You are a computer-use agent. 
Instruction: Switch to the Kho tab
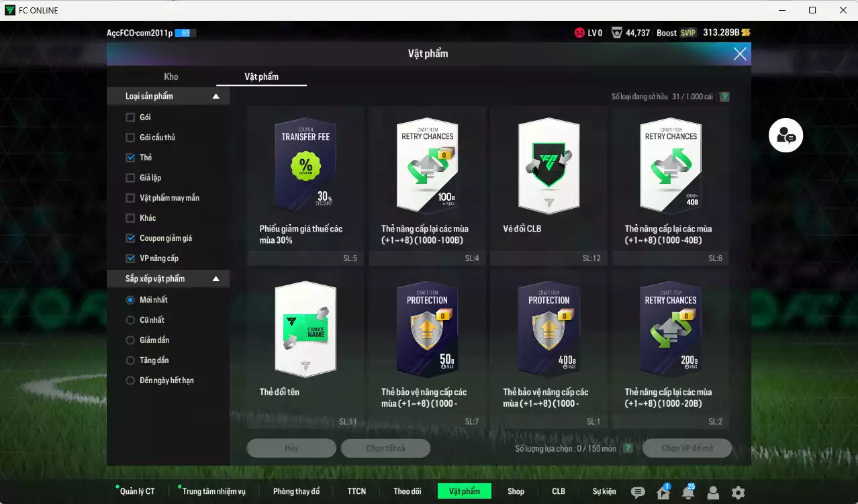point(171,77)
